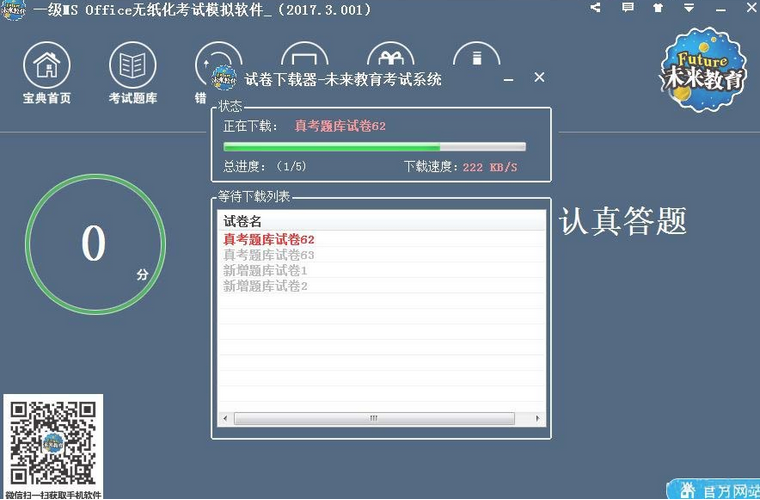
Task: Click the app logo in the title bar
Action: tap(13, 10)
